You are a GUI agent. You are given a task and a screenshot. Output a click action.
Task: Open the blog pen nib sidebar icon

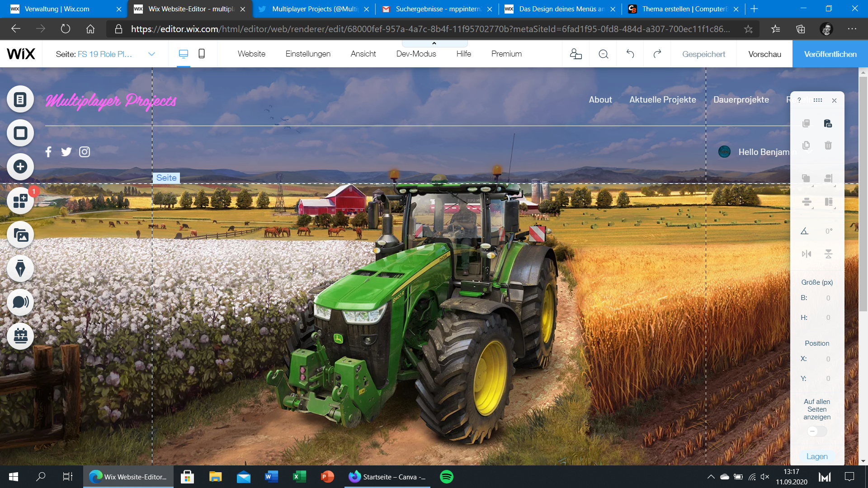pos(20,268)
